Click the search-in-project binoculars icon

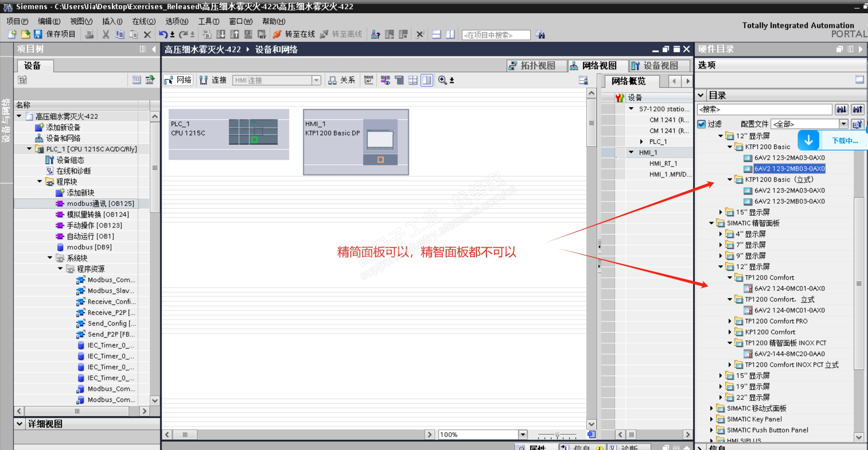pyautogui.click(x=540, y=35)
